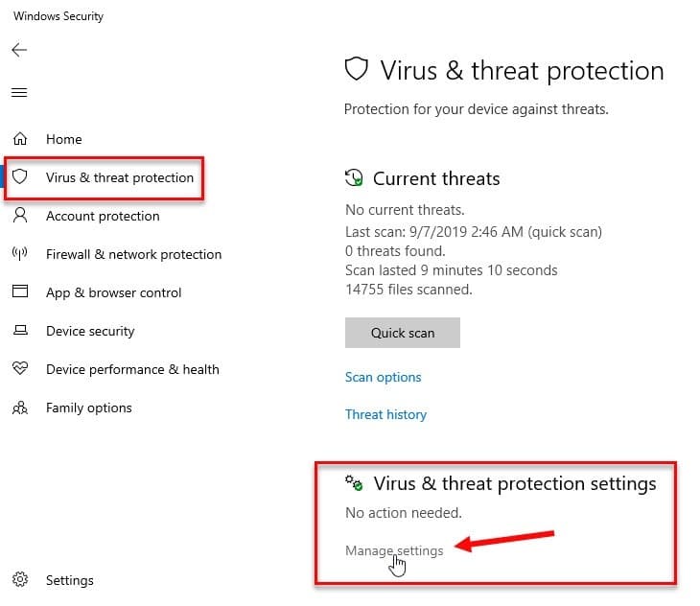Image resolution: width=700 pixels, height=606 pixels.
Task: Go to Device performance & health
Action: (x=132, y=369)
